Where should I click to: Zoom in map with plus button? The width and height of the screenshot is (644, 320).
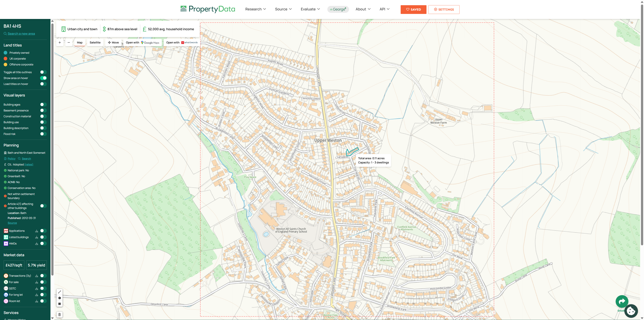point(60,42)
